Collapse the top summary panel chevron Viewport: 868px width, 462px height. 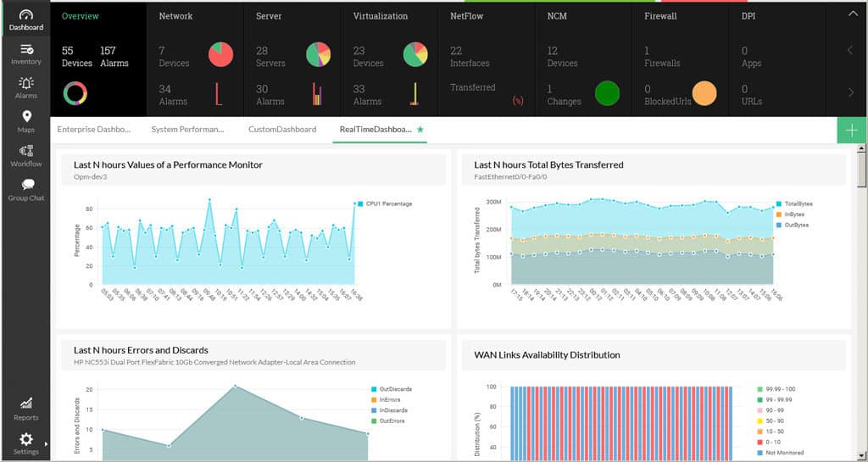click(x=853, y=14)
